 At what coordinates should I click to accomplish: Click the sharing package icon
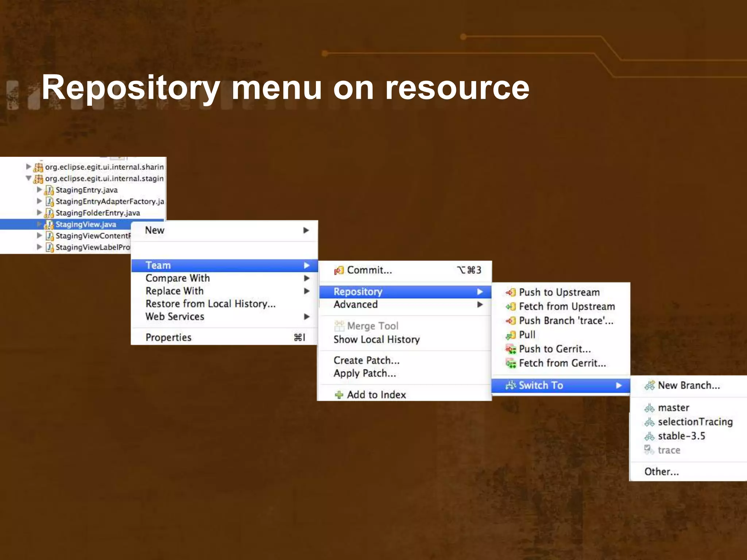[x=38, y=167]
